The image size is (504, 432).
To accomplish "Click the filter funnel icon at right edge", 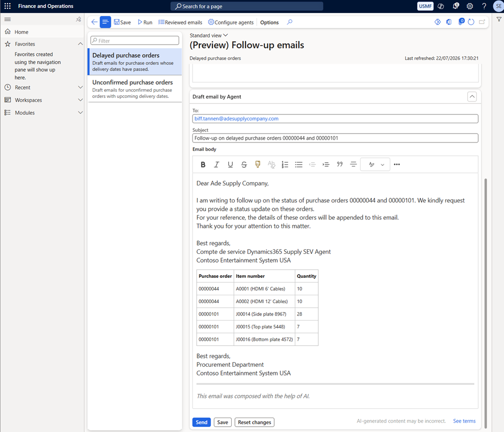I will [499, 19].
